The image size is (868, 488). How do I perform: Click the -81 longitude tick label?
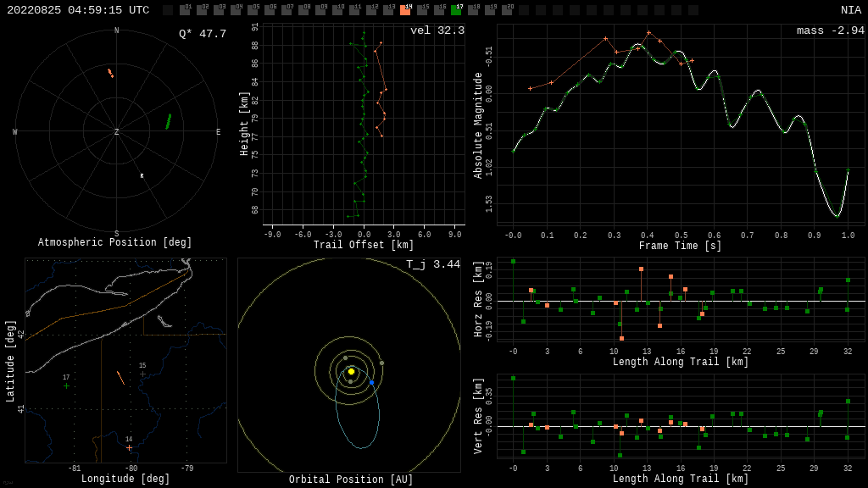click(x=75, y=468)
